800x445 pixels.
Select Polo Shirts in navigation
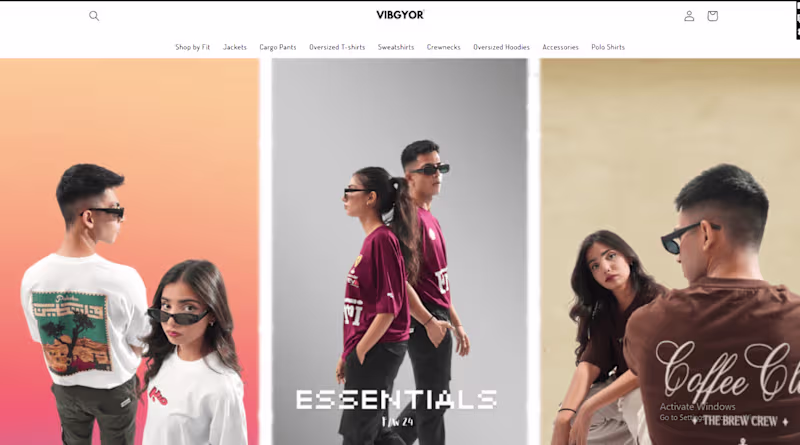pos(608,47)
